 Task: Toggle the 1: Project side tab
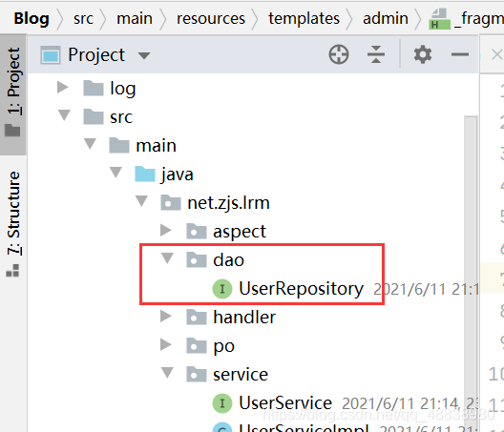tap(13, 94)
